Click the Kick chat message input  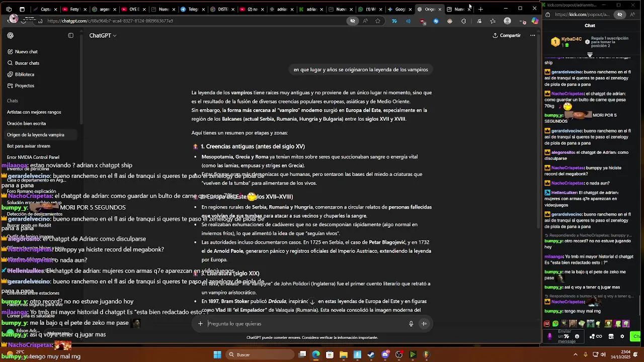click(x=564, y=336)
